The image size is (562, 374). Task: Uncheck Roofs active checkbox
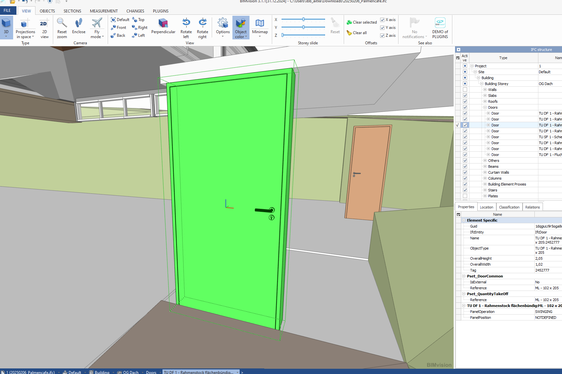click(465, 101)
